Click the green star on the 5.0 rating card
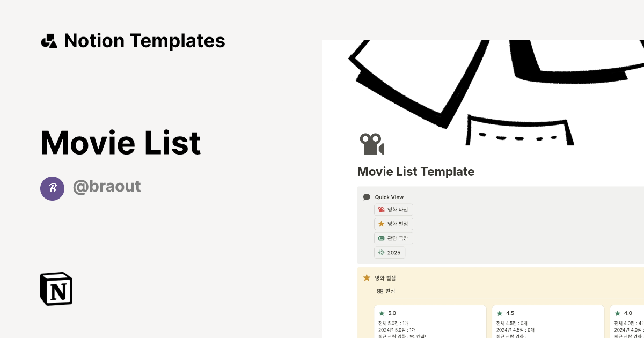 tap(382, 313)
